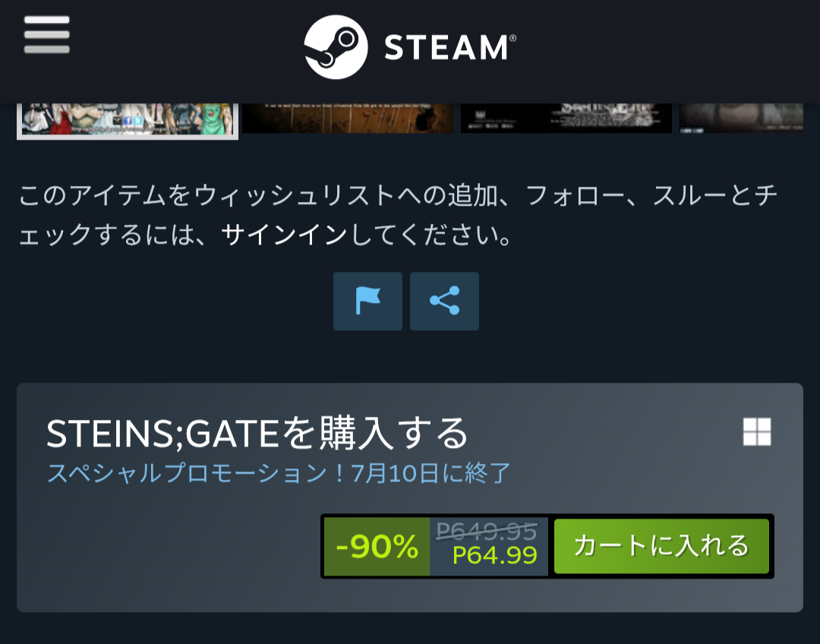Screen dimensions: 820x644
Task: Share this game via the share icon
Action: pyautogui.click(x=444, y=301)
